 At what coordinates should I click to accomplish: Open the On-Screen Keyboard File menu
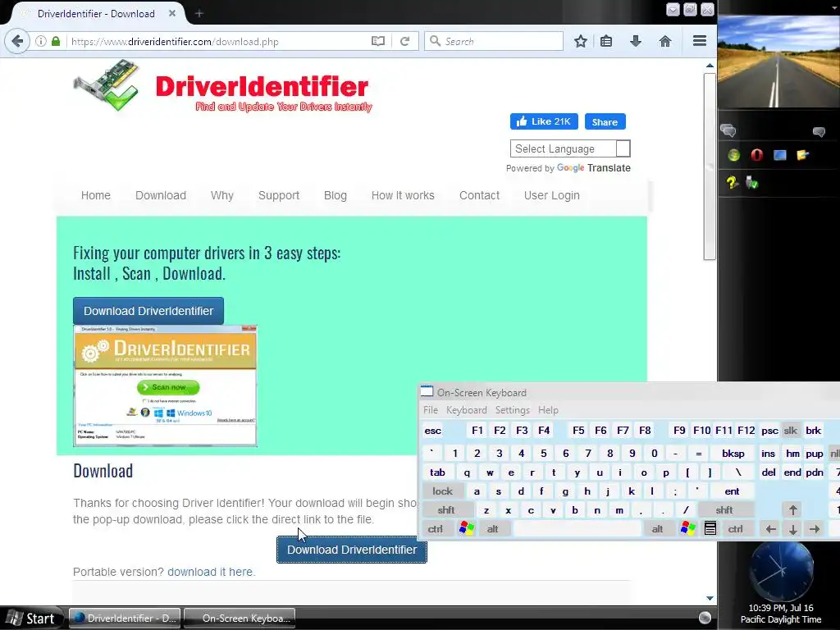point(430,410)
